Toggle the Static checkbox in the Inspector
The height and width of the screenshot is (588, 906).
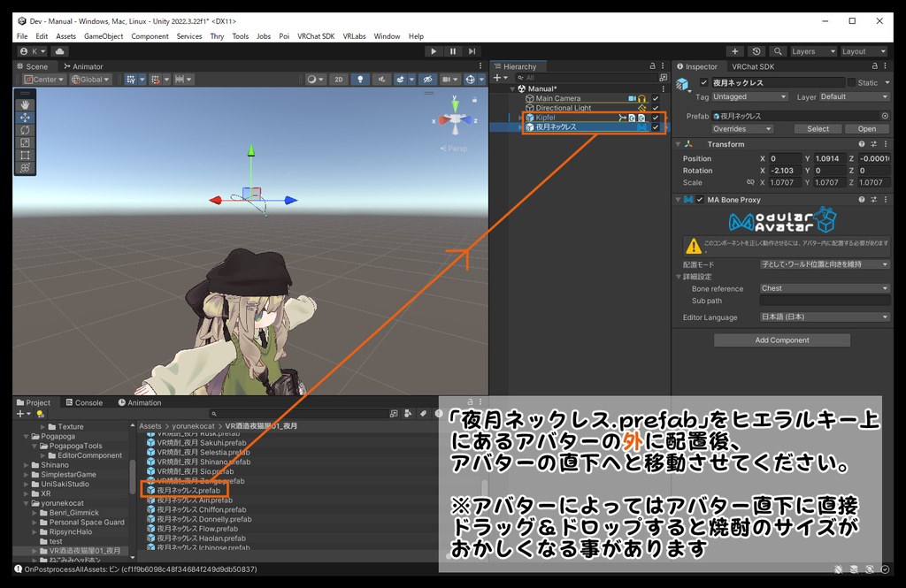point(852,82)
